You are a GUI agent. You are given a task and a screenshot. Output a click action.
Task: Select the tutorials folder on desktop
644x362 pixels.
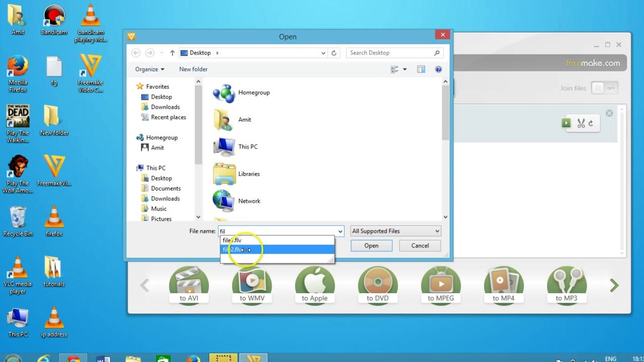click(x=54, y=271)
